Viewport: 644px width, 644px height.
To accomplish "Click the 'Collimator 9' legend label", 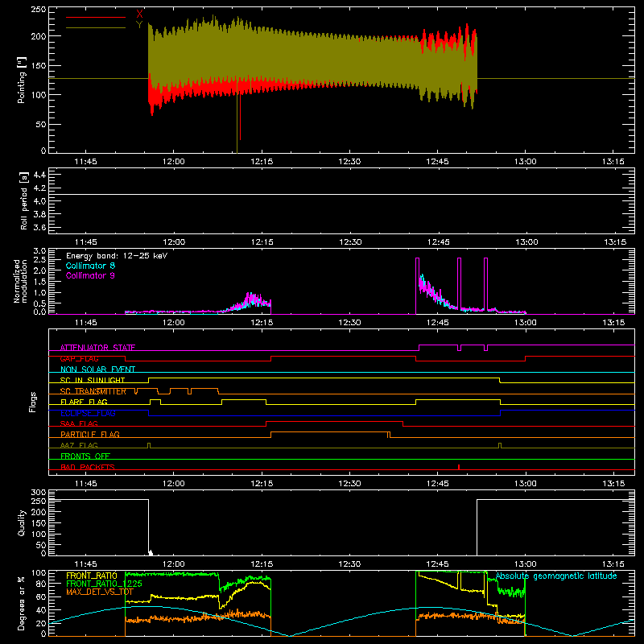I will [x=90, y=275].
